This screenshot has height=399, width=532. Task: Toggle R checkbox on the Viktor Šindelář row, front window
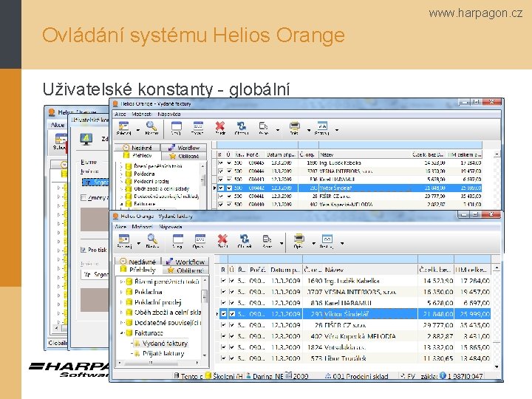[x=223, y=314]
